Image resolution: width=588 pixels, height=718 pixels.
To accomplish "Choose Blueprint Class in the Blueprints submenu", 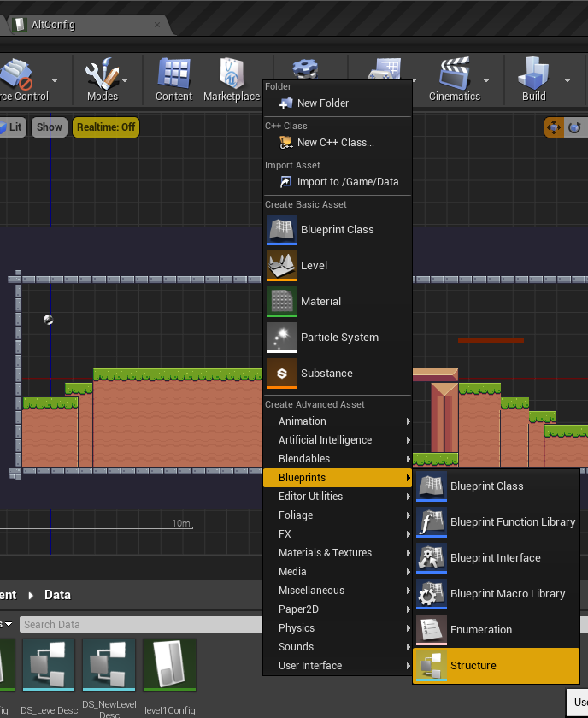I will [x=497, y=486].
